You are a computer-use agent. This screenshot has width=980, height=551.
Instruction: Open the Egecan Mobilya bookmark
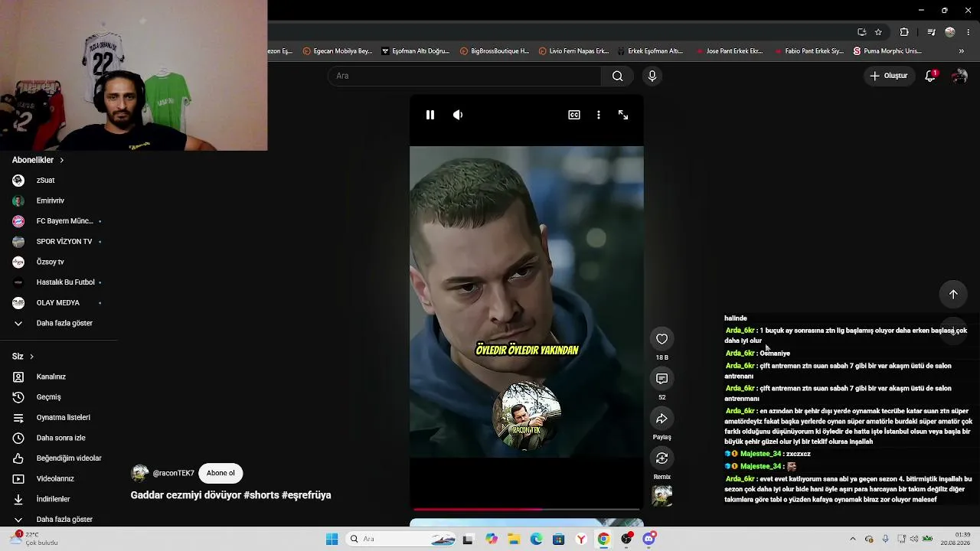pyautogui.click(x=338, y=51)
